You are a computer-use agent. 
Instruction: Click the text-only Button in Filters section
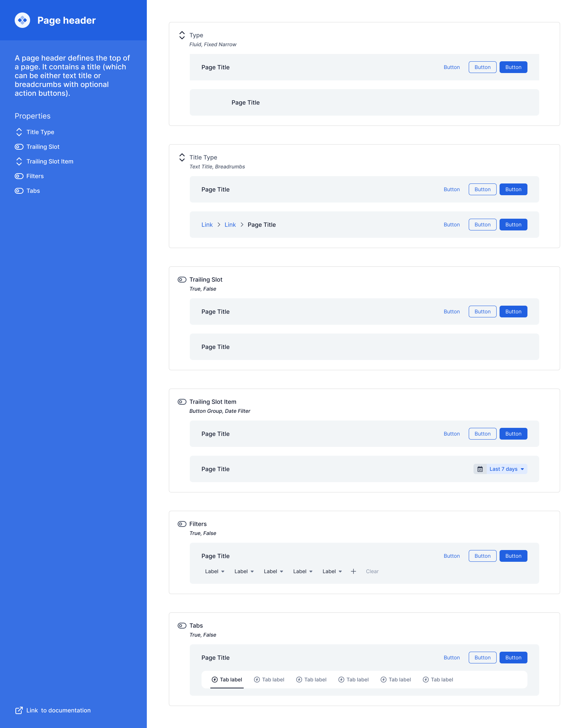[x=452, y=556]
